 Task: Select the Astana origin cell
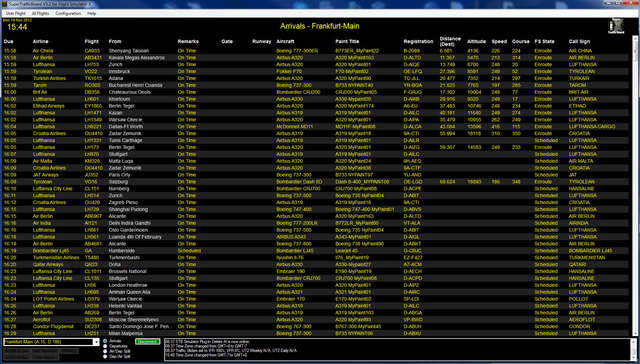click(116, 78)
